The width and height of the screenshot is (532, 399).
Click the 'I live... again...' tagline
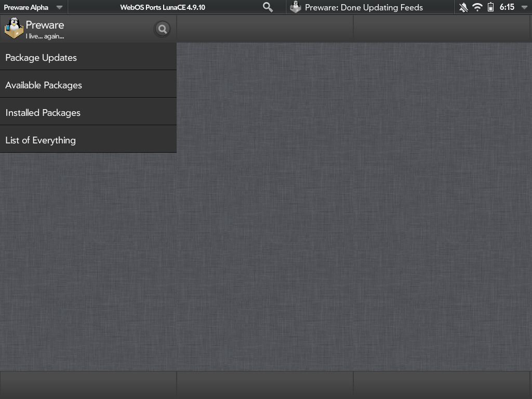45,36
